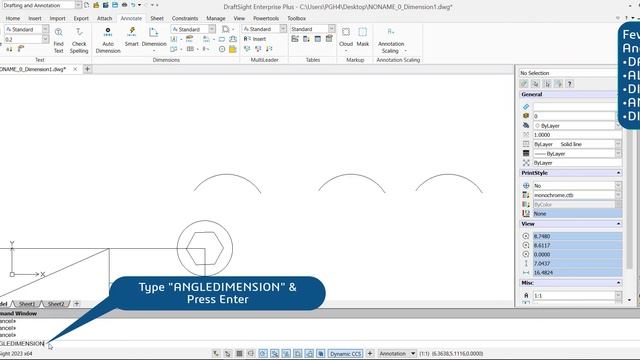Click the new document icon in title bar
The height and width of the screenshot is (360, 640).
87,5
